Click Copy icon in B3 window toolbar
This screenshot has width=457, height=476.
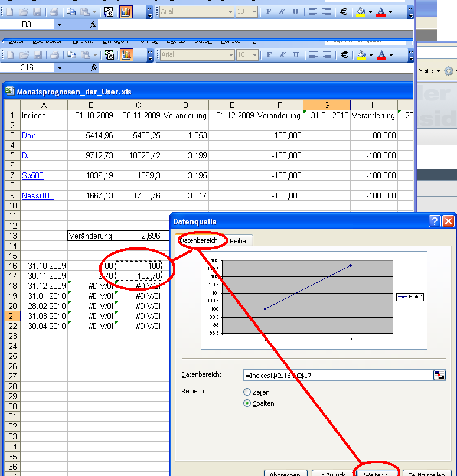point(71,12)
